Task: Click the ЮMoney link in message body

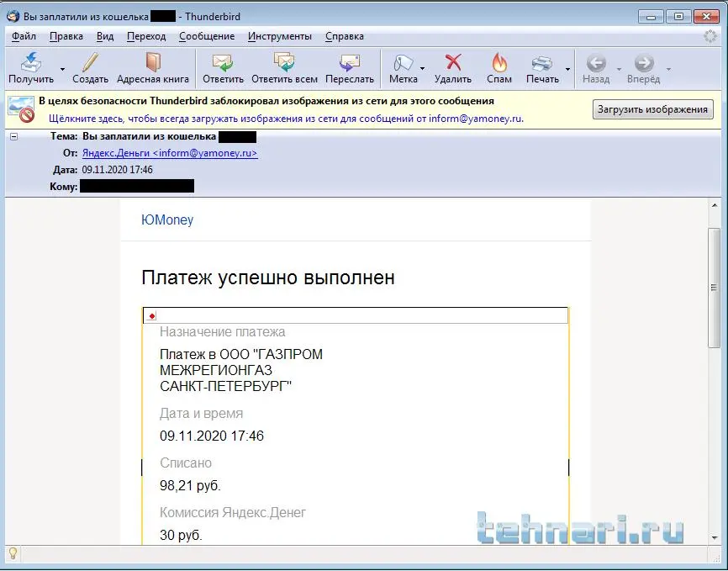Action: (167, 219)
